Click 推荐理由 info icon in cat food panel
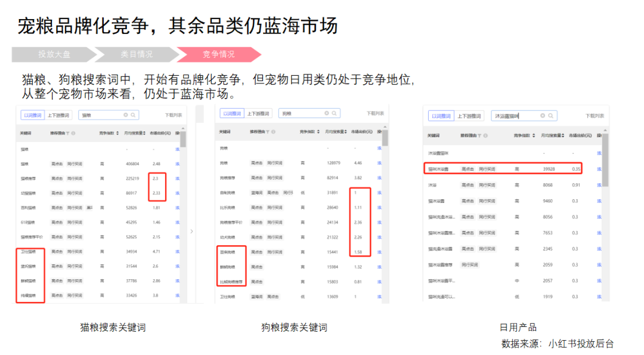The height and width of the screenshot is (355, 644). coord(73,133)
